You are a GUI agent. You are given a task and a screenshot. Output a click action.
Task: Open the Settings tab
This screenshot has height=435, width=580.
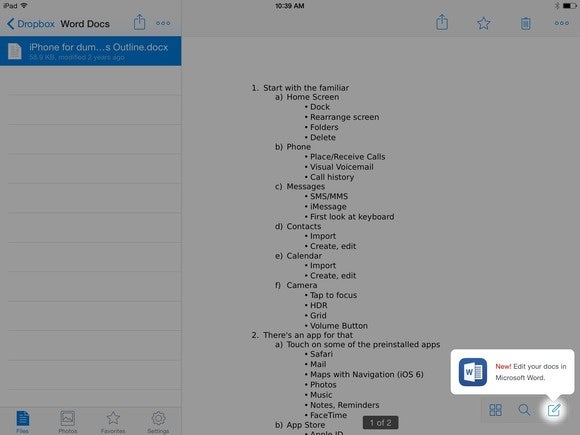(158, 422)
